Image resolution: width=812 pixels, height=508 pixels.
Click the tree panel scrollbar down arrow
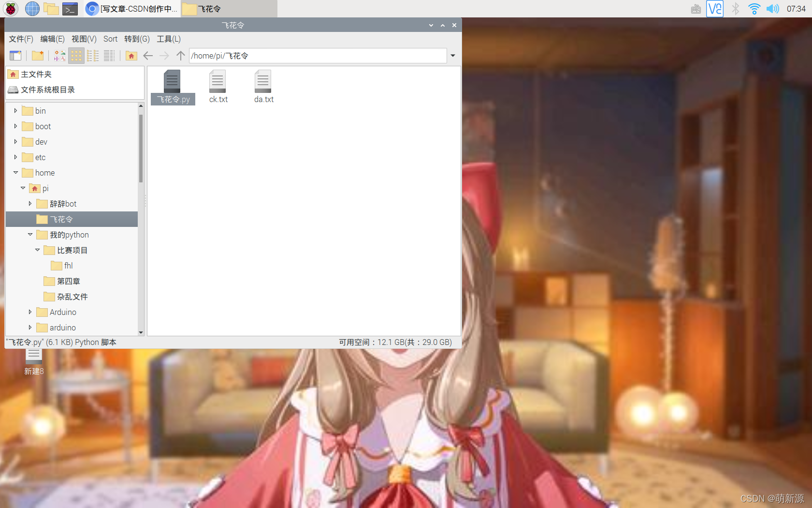[x=141, y=332]
